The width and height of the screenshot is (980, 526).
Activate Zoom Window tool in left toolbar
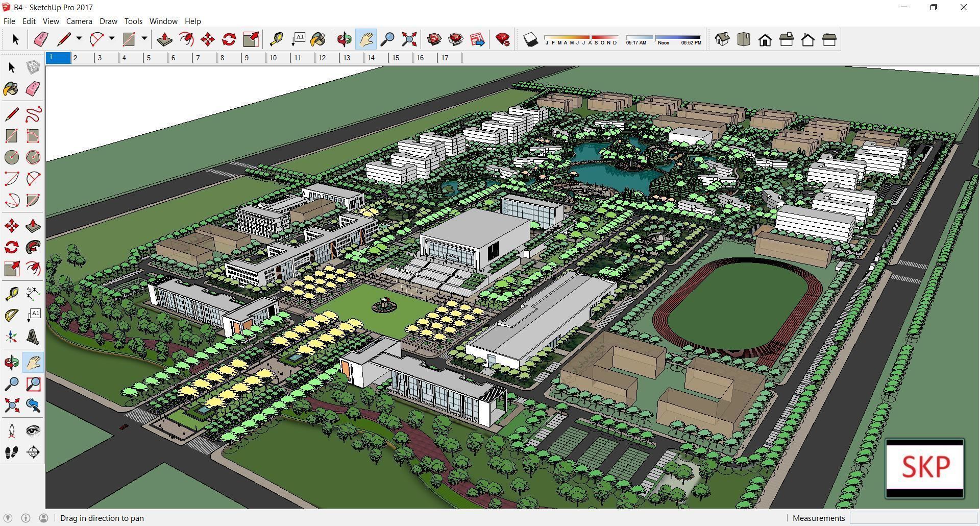pyautogui.click(x=33, y=384)
